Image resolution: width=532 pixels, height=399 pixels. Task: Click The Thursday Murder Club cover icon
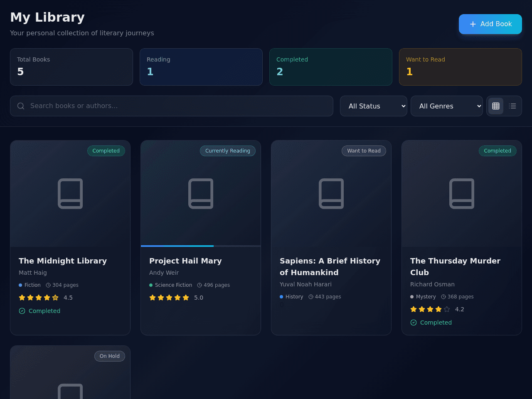pyautogui.click(x=462, y=194)
